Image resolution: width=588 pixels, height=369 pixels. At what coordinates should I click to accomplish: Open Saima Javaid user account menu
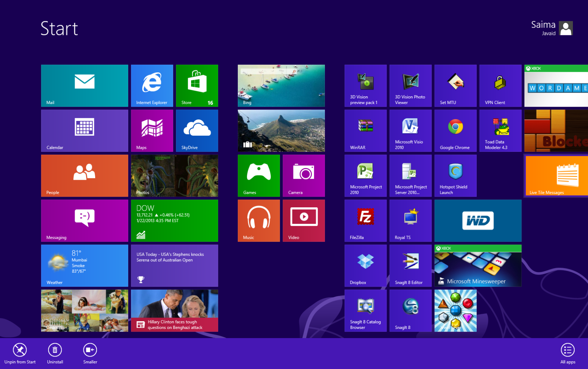coord(552,28)
